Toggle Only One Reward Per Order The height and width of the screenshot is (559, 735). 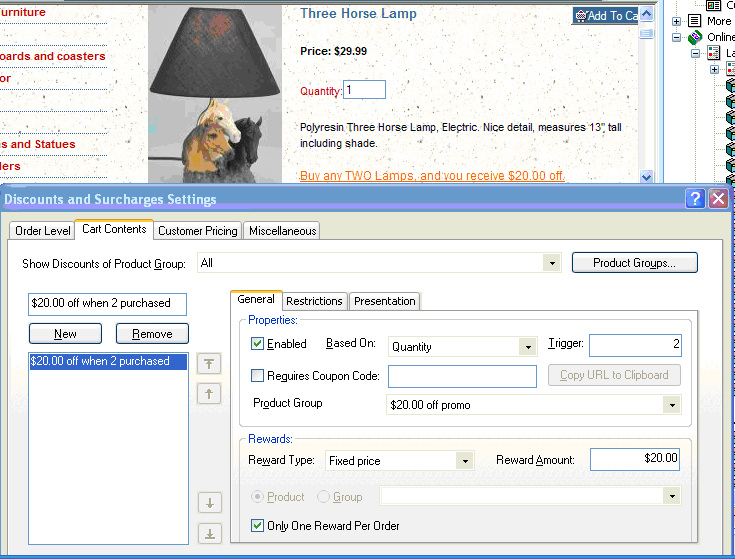click(258, 526)
